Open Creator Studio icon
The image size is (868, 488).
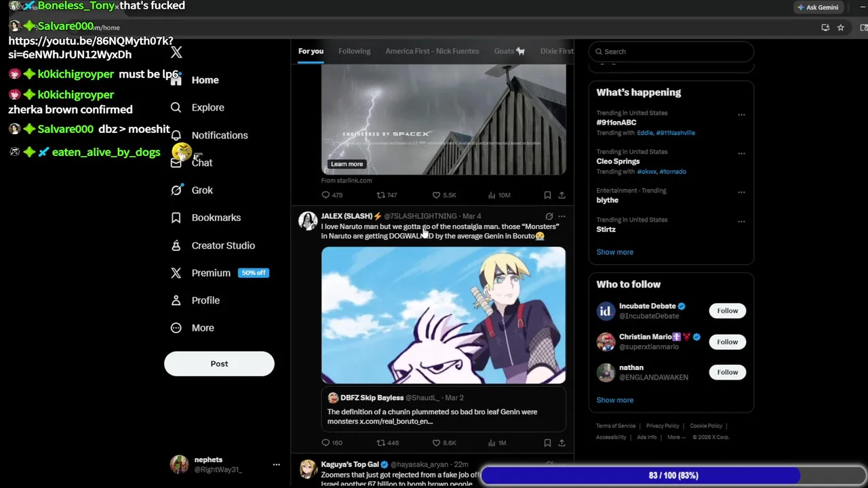(x=176, y=245)
